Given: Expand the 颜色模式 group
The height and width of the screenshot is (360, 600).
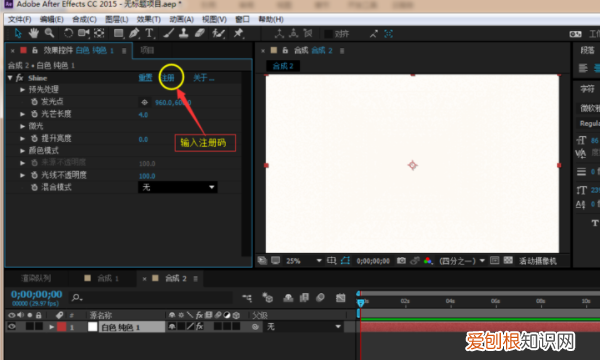Looking at the screenshot, I should (x=22, y=151).
